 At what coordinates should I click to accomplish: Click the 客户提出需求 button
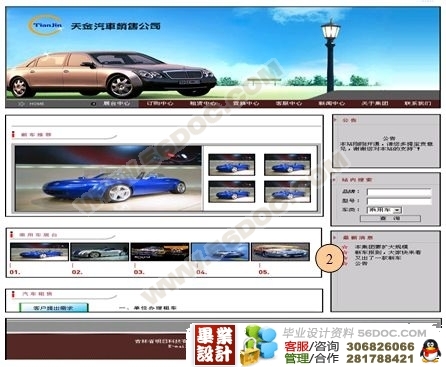pyautogui.click(x=54, y=308)
